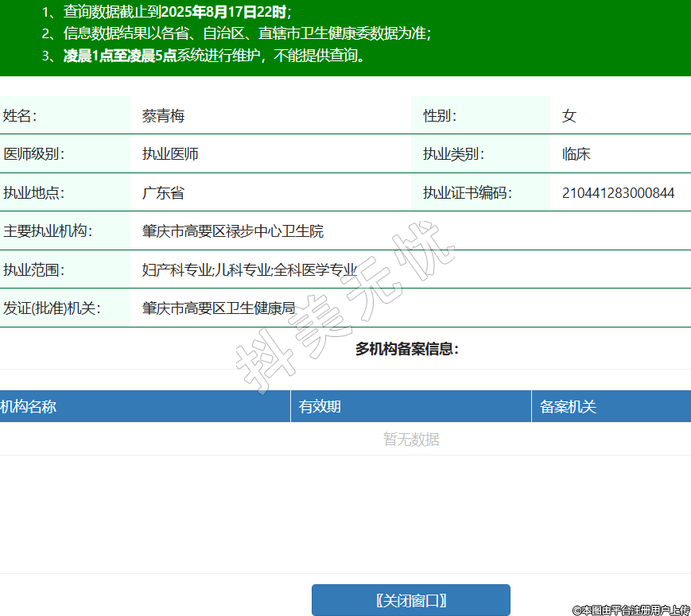Click the 执业证书编码 field label
This screenshot has width=691, height=616.
click(468, 193)
